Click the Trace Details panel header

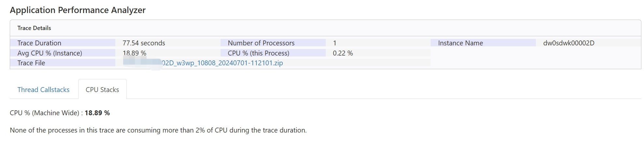(x=34, y=28)
